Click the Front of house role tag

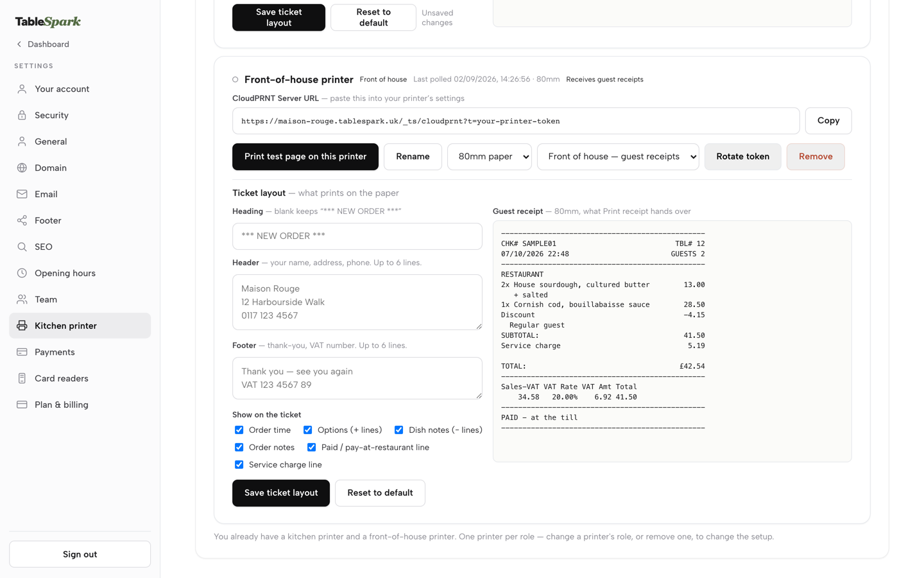click(x=383, y=80)
